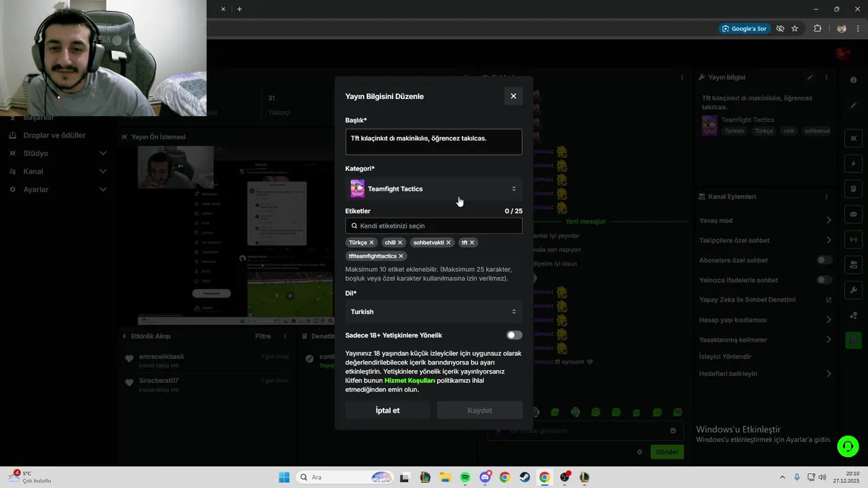Click the wrench icon in right toolbar
The width and height of the screenshot is (868, 488).
click(853, 289)
